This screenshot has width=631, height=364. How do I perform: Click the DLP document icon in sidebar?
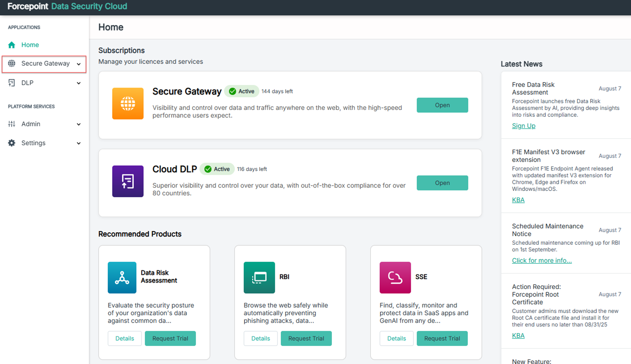[11, 83]
